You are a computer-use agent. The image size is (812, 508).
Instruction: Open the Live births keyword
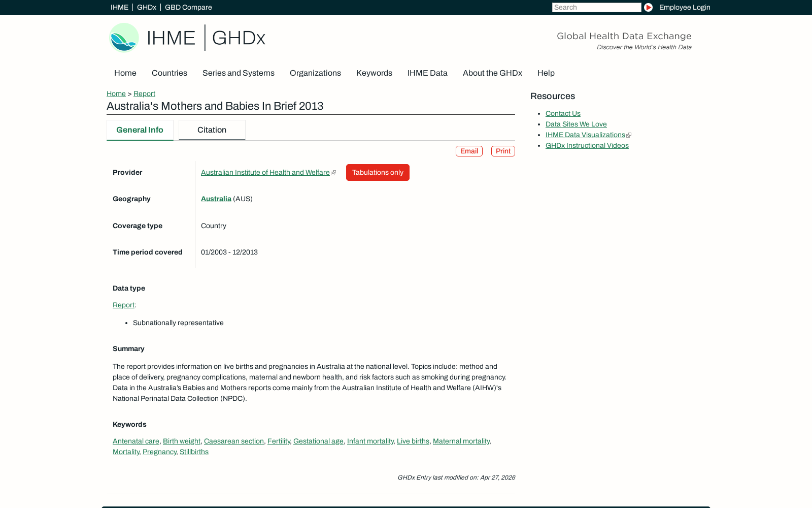413,441
